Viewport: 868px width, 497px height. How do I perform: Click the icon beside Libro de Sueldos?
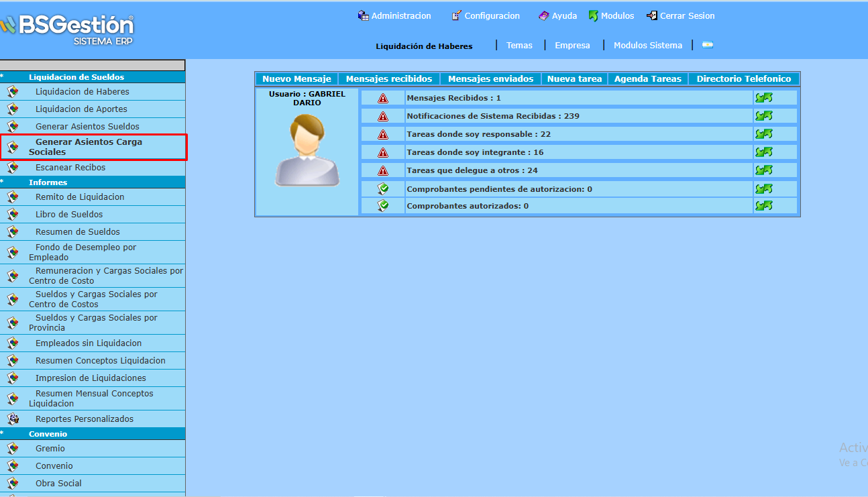(x=13, y=215)
